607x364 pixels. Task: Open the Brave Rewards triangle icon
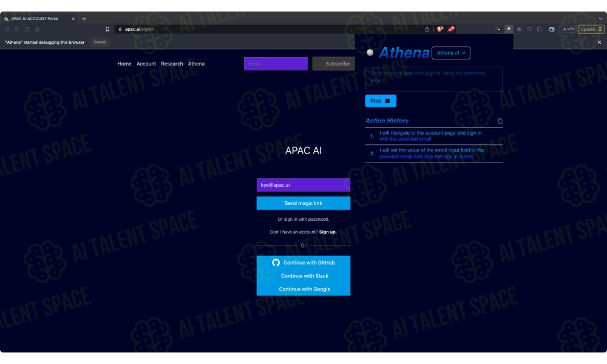click(x=451, y=29)
